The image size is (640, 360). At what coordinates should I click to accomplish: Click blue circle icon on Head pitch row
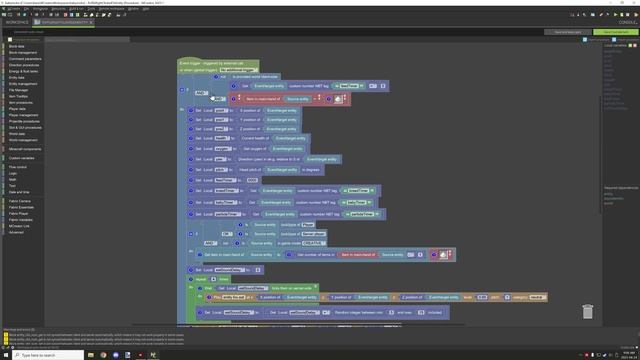tap(191, 170)
